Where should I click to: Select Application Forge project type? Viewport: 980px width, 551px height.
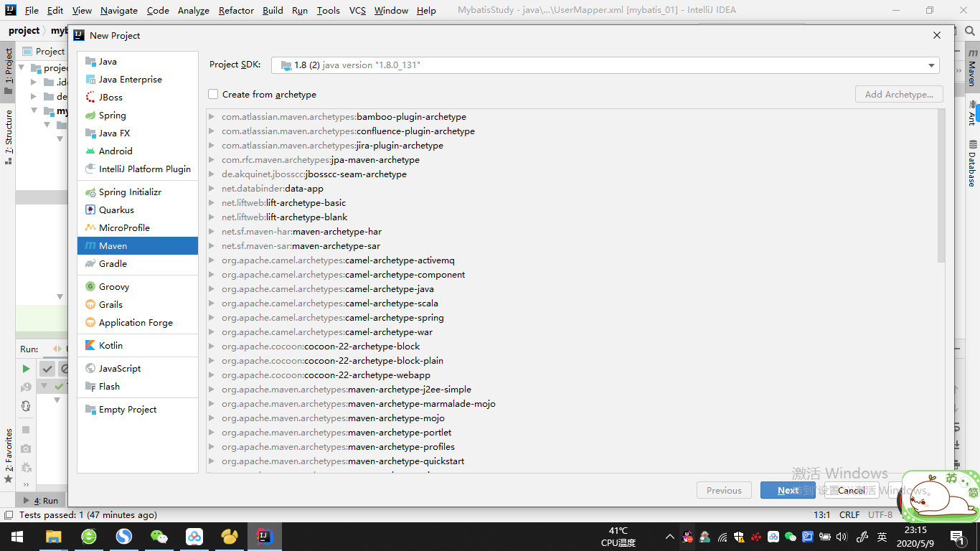click(137, 323)
